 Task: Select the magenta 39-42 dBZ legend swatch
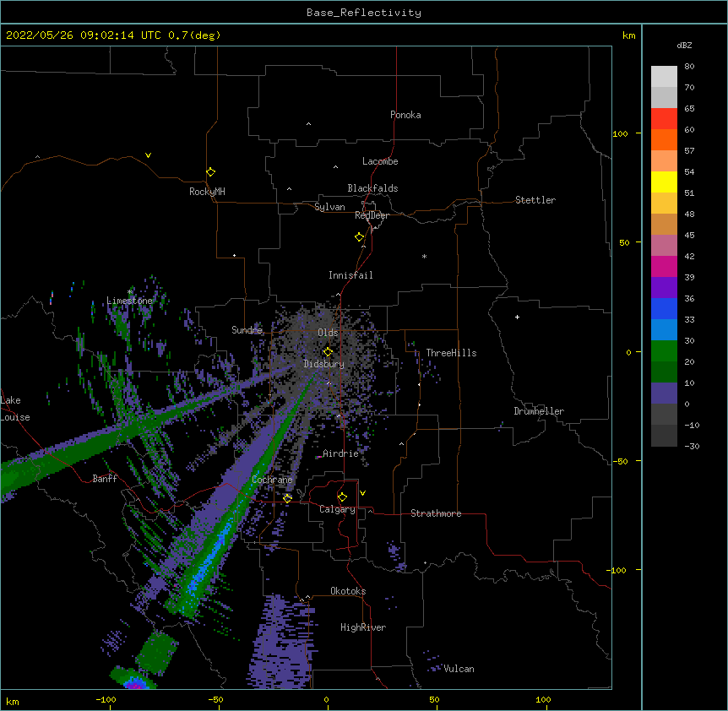click(664, 266)
